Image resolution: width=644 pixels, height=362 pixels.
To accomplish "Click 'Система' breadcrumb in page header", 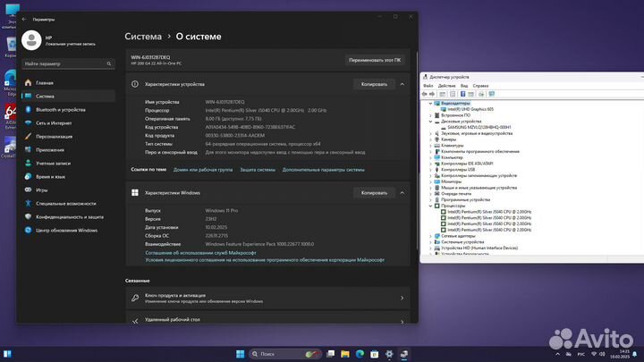I will pos(143,37).
